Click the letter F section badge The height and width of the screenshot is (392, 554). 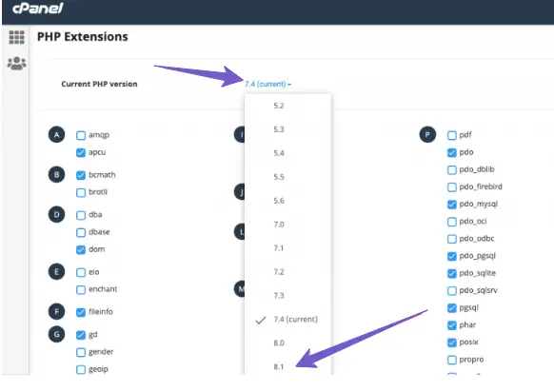point(56,311)
